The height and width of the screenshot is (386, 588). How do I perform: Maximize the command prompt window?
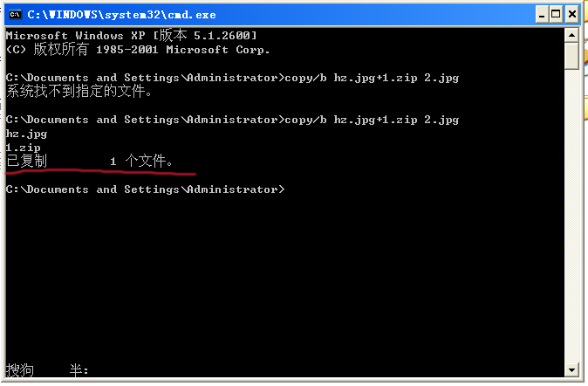[x=551, y=13]
